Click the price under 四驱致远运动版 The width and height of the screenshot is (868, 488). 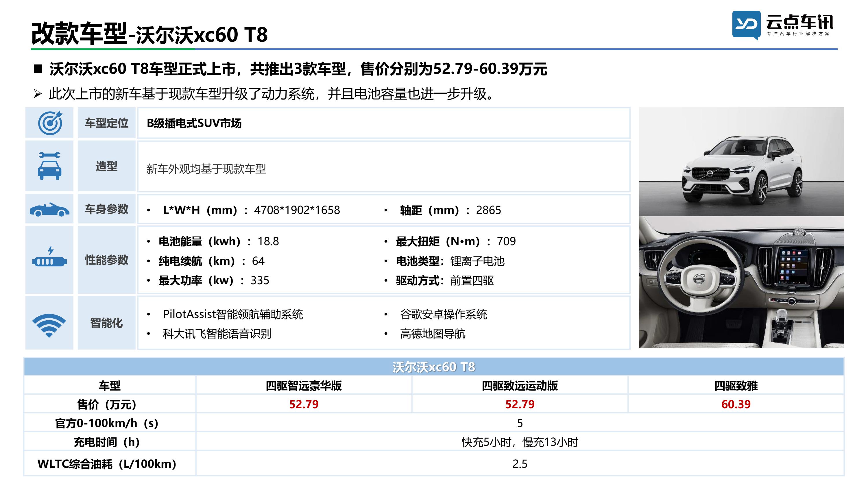pos(520,404)
